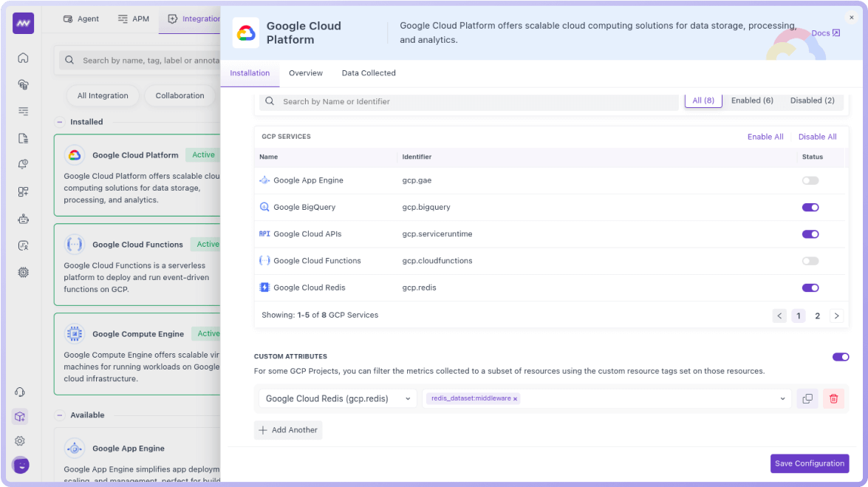Open the Google Cloud Platform installed card

coord(137,175)
